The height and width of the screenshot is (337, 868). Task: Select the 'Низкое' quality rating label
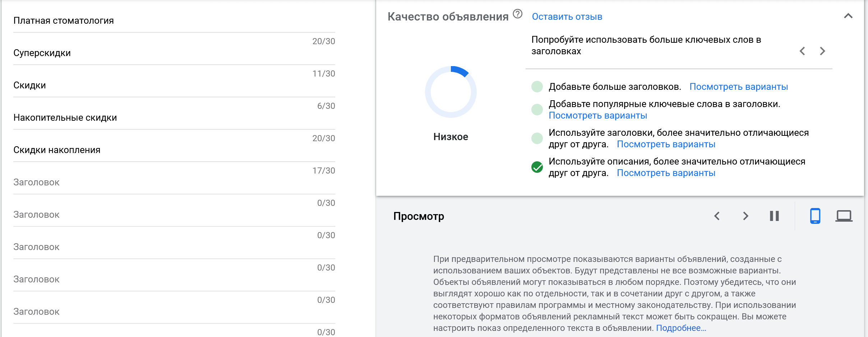pos(451,137)
